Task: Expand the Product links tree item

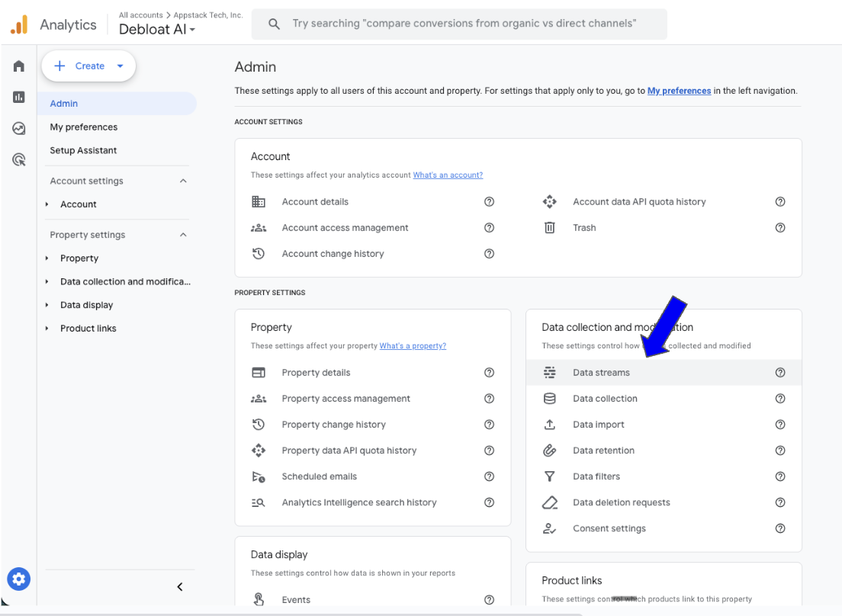Action: (47, 329)
